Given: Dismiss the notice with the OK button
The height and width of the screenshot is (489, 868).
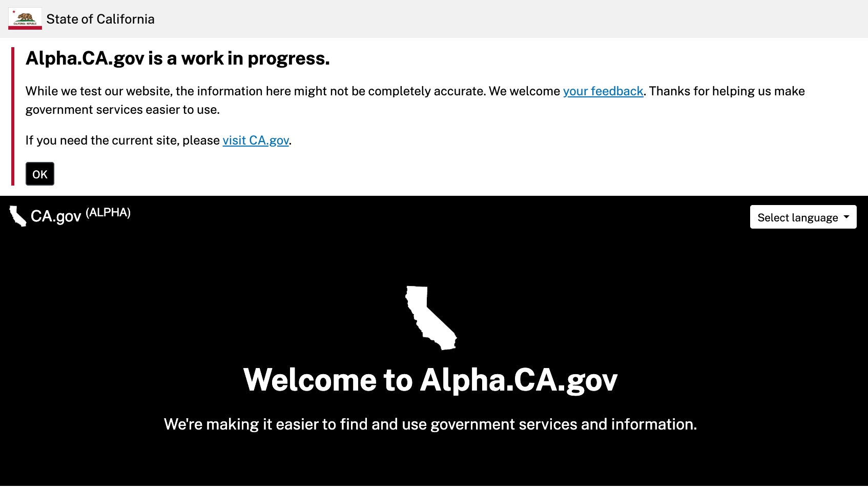Looking at the screenshot, I should (x=40, y=174).
